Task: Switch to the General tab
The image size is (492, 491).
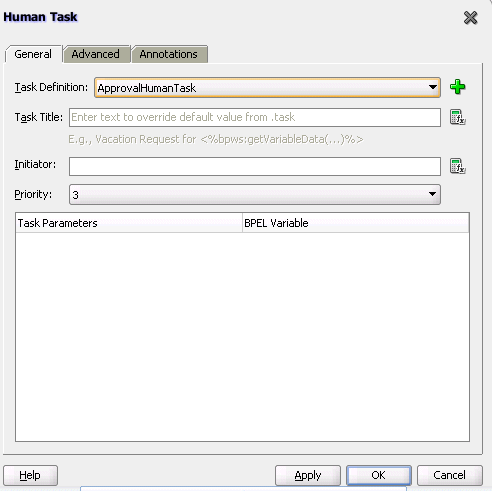Action: pos(33,54)
